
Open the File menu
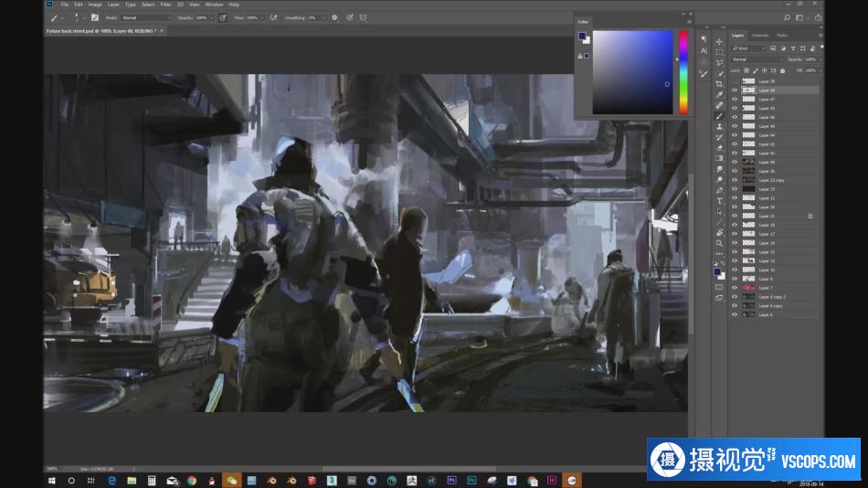coord(65,5)
